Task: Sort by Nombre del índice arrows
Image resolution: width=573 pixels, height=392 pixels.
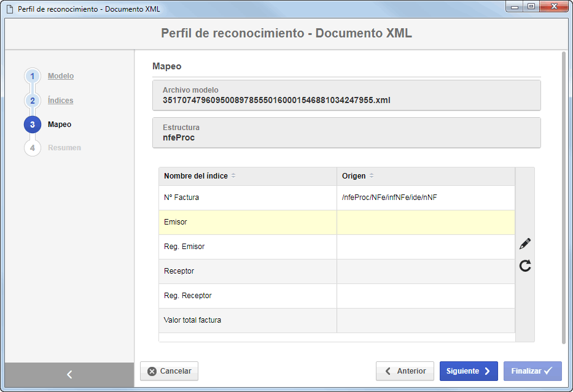Action: pyautogui.click(x=233, y=176)
